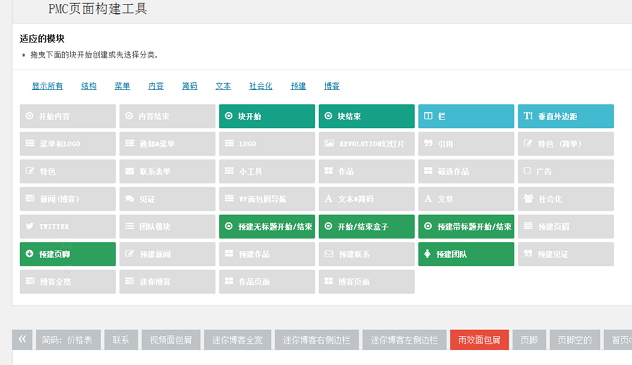The image size is (632, 365).
Task: Click the edit icon on 特色(简单) module
Action: 528,143
